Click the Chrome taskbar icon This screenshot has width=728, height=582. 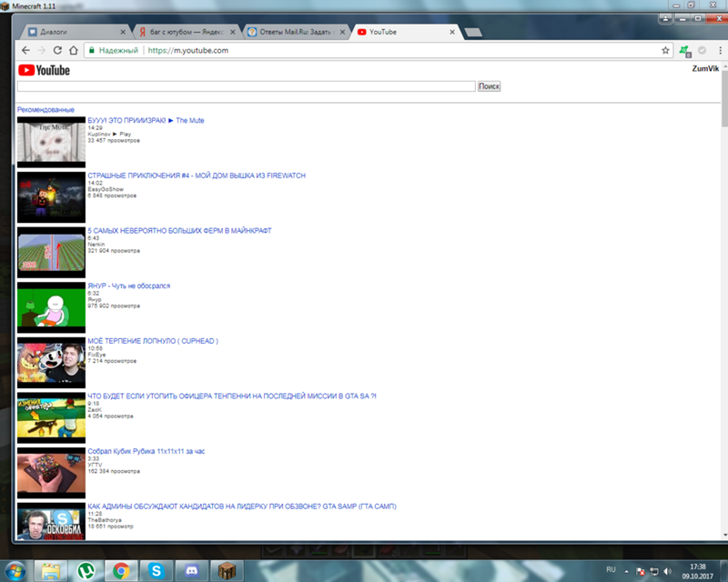pos(121,570)
